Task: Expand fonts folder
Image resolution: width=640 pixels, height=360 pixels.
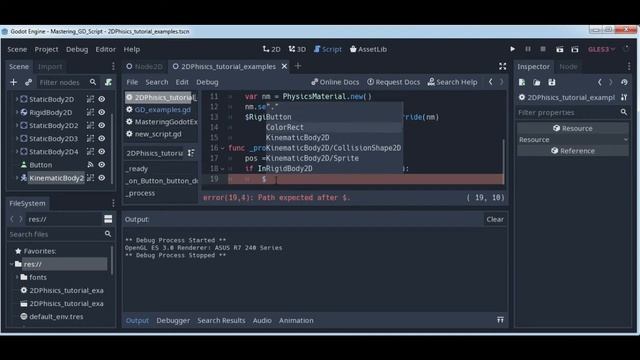Action: [17, 277]
